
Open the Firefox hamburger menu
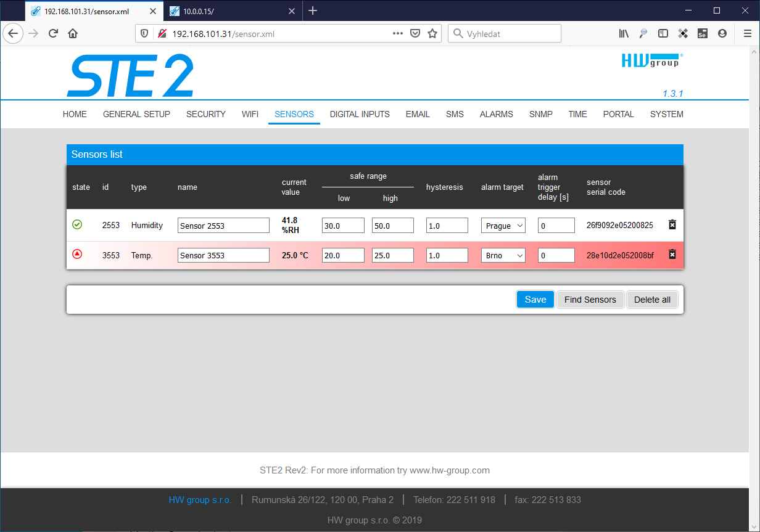(747, 34)
